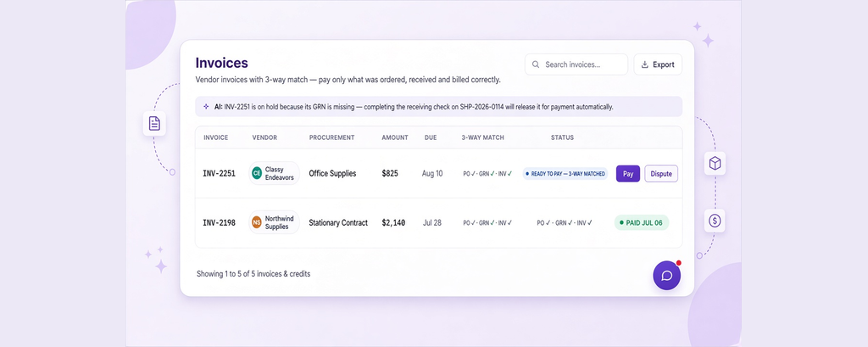Click the Invoices page heading
This screenshot has height=347, width=868.
coord(221,63)
